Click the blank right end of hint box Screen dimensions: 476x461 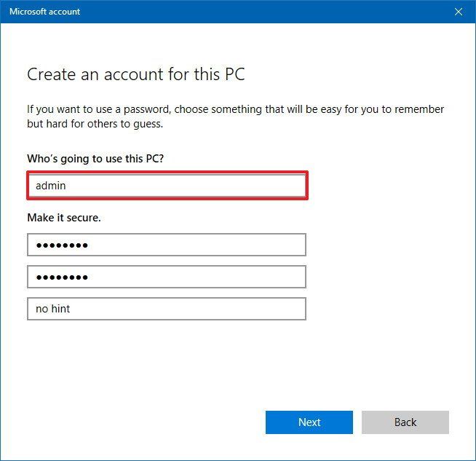[x=269, y=309]
